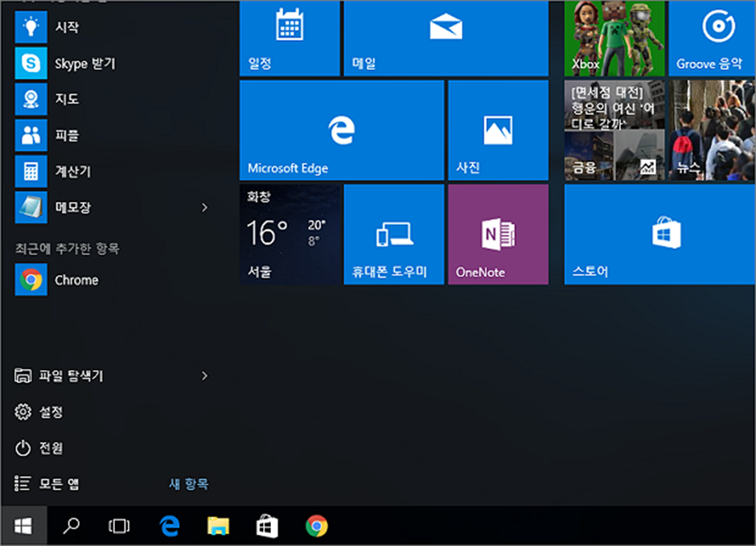Screen dimensions: 756x546
Task: Open the 금융 finance tile
Action: pos(614,130)
